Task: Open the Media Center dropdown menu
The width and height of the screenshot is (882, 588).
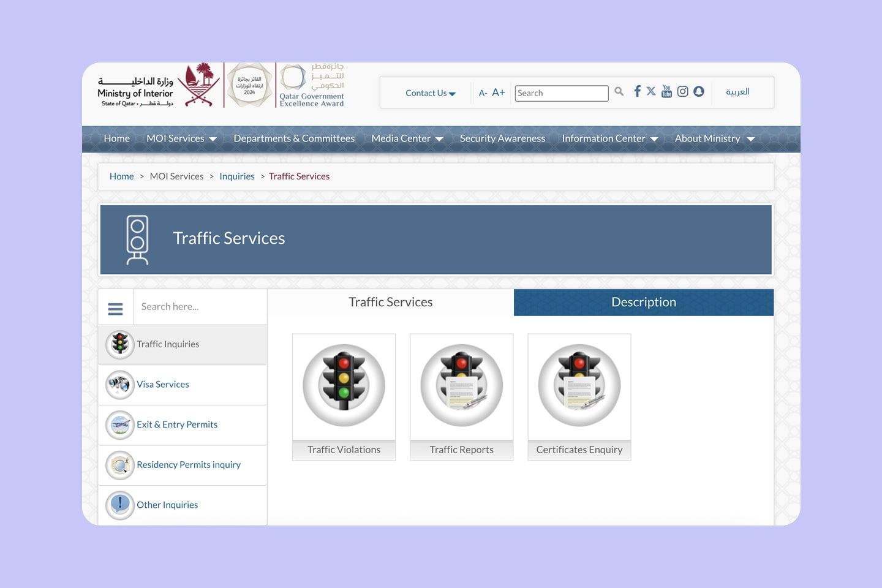Action: (406, 138)
